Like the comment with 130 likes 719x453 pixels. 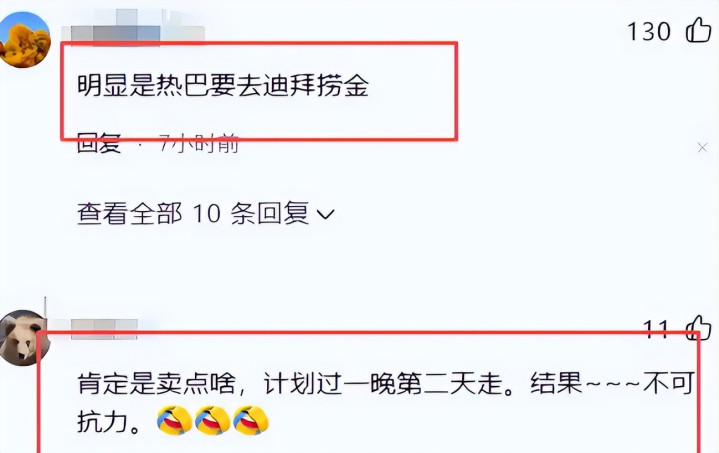click(x=698, y=29)
